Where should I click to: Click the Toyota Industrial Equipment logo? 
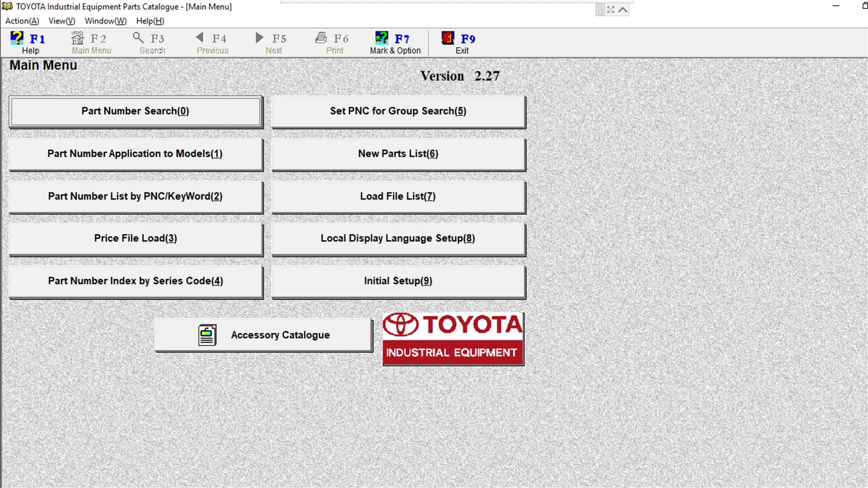(x=453, y=339)
